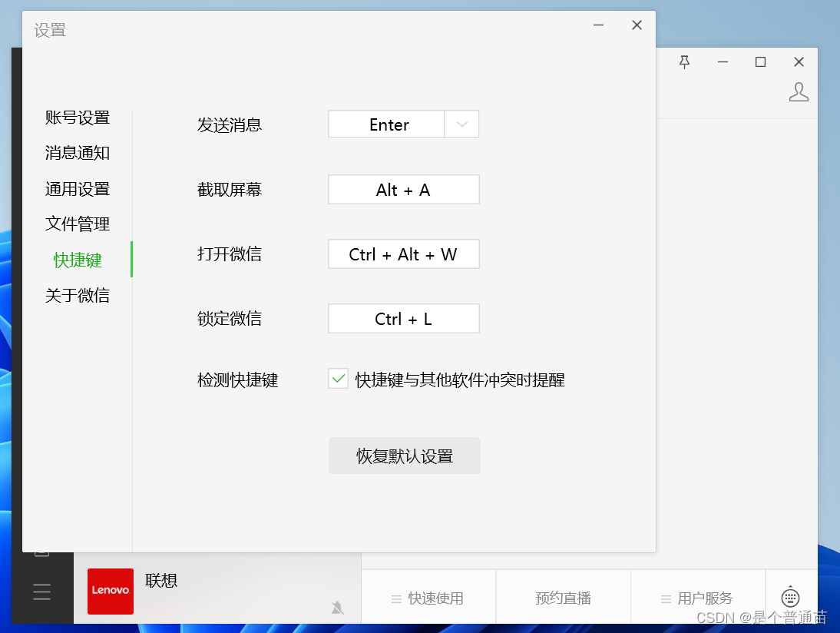Go to 文件管理 settings
Screen dimensions: 840x633
click(x=78, y=224)
